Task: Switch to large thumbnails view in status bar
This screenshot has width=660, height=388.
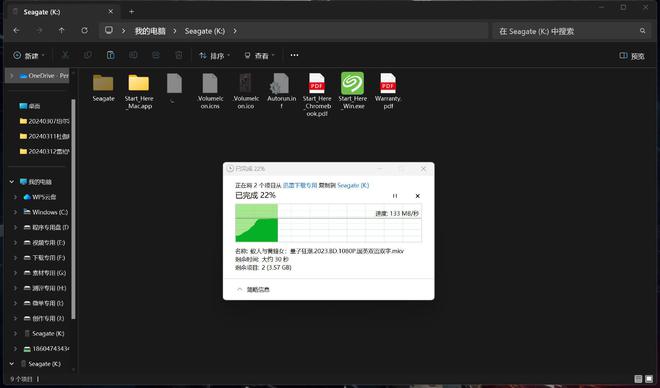Action: tap(649, 379)
